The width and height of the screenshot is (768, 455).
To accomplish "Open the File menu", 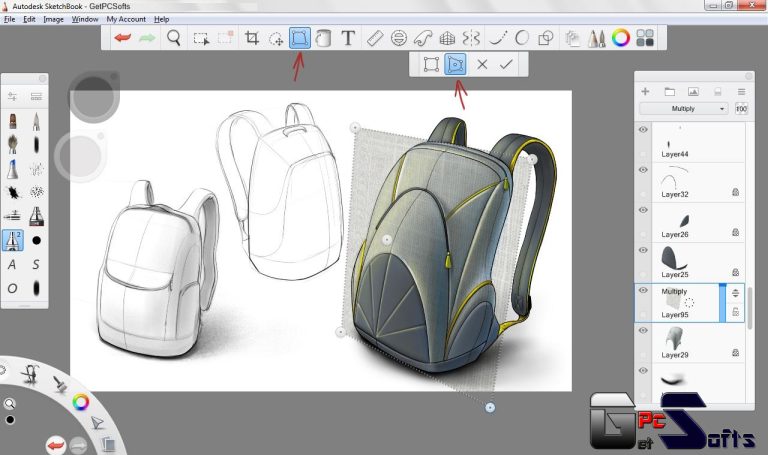I will coord(9,19).
